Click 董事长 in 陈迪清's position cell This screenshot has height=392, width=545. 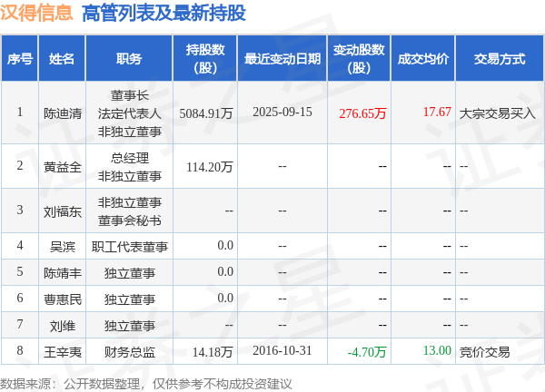coord(129,95)
